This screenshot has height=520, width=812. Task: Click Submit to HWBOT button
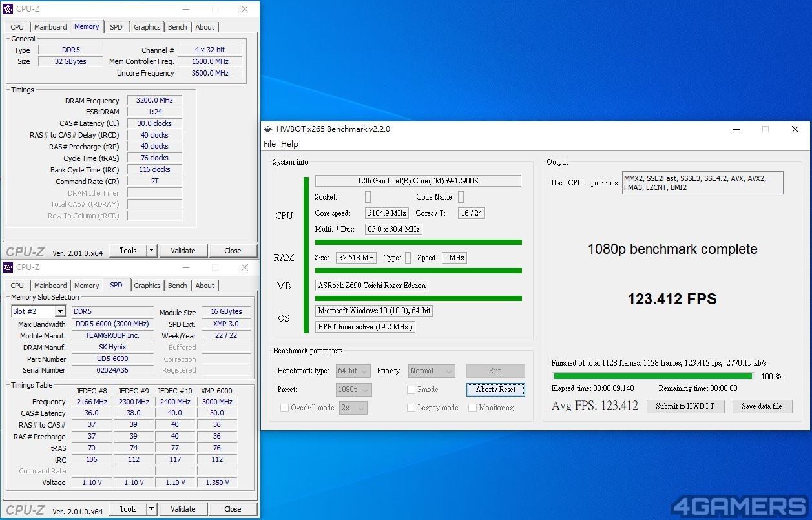coord(685,406)
